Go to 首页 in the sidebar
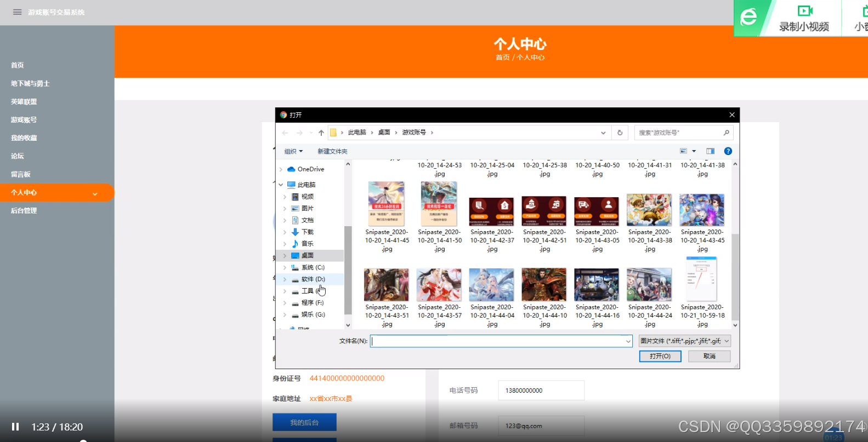Viewport: 868px width, 442px height. [x=18, y=65]
